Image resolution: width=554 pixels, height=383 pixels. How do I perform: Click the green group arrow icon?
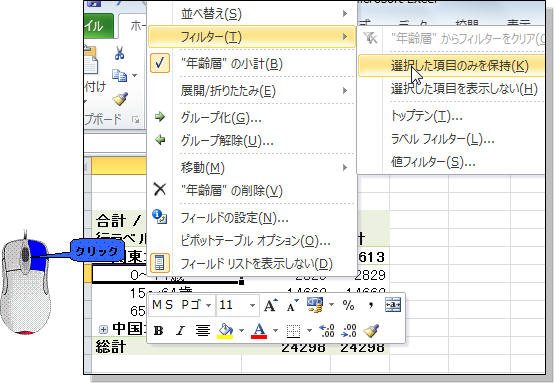pyautogui.click(x=160, y=117)
